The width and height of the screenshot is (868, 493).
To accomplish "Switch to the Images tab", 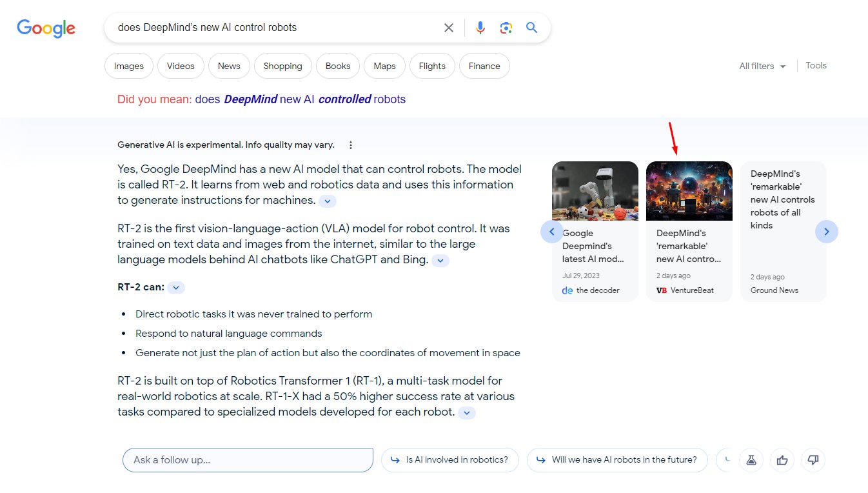I will (x=129, y=66).
